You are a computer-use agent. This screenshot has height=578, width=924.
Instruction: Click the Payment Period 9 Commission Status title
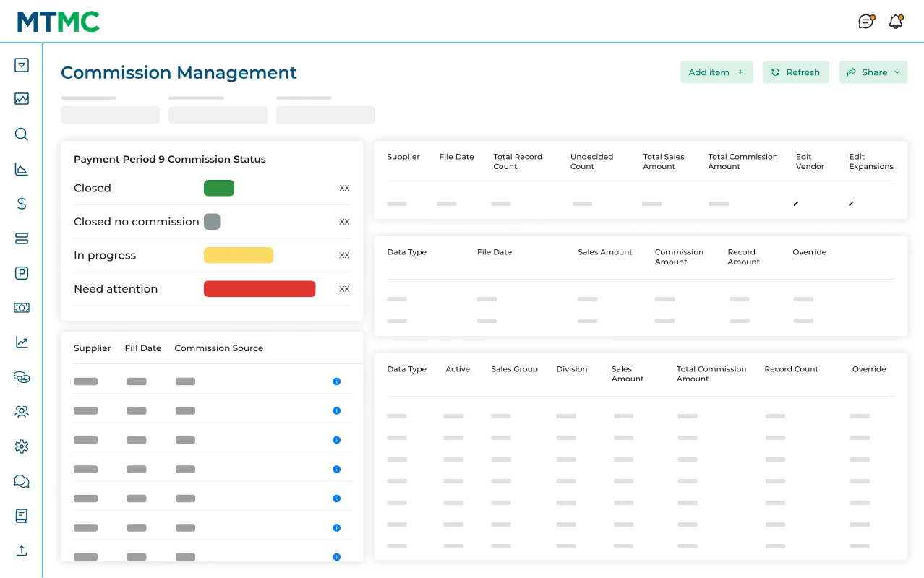(x=170, y=159)
